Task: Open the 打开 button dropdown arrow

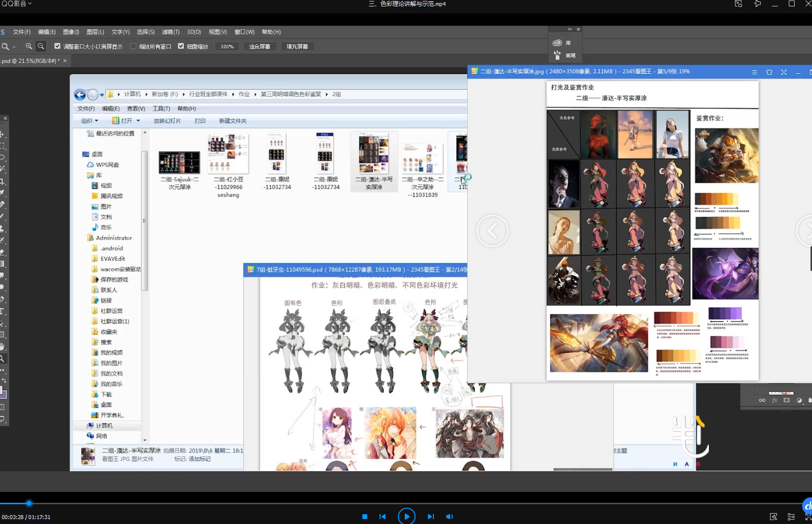Action: [138, 121]
